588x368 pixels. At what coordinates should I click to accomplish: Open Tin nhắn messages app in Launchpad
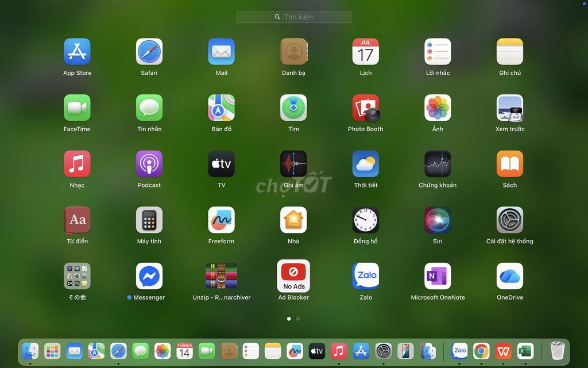[x=149, y=108]
